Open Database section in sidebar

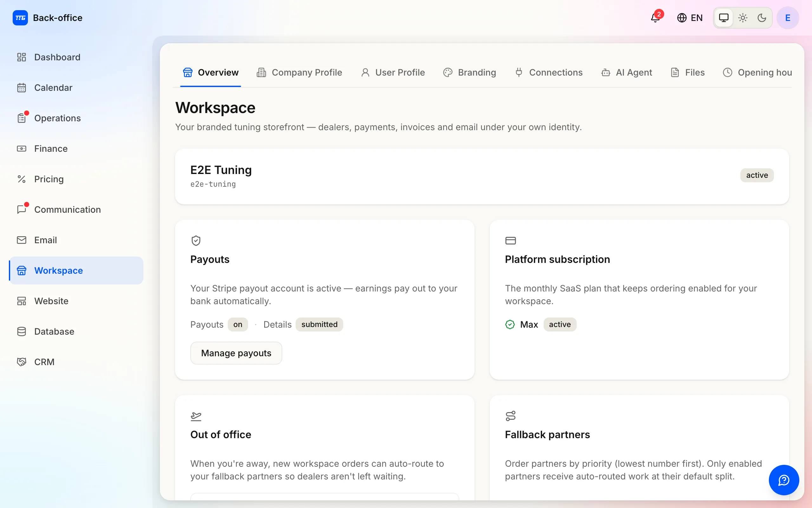pos(76,331)
